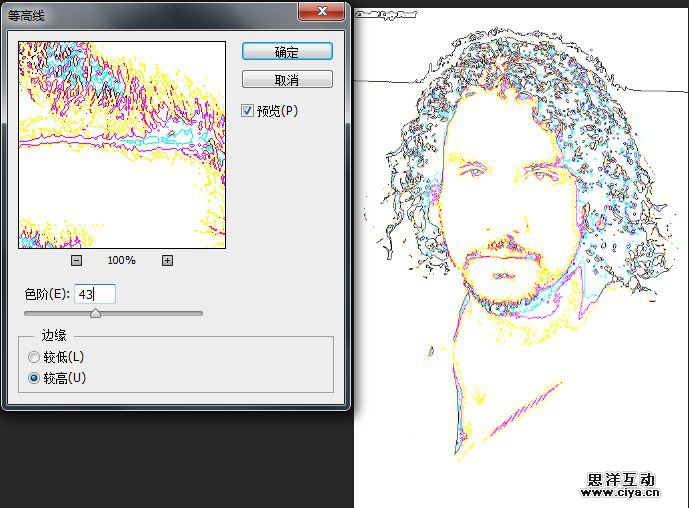Click the dark workspace area below the dialog
This screenshot has width=689, height=508.
pos(175,460)
